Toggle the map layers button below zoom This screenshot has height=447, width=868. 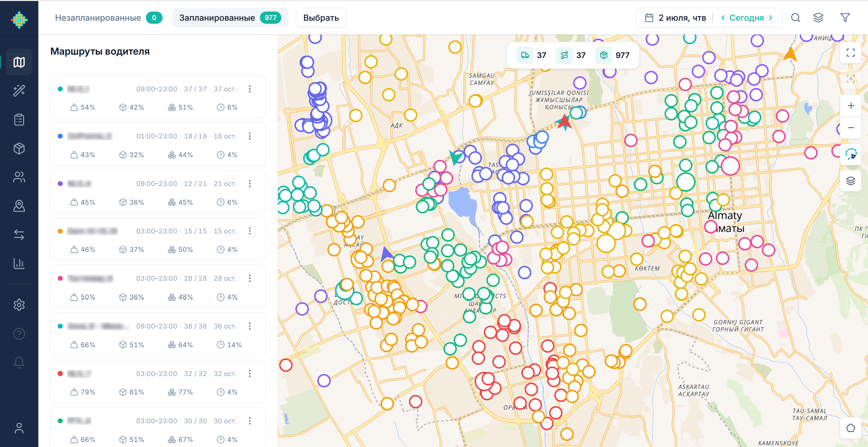(x=851, y=181)
